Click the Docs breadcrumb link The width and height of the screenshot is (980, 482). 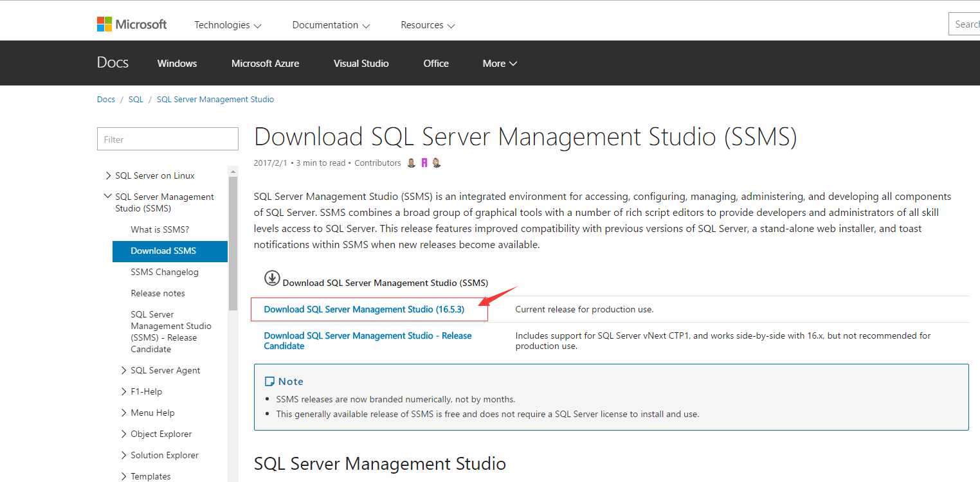pos(106,100)
